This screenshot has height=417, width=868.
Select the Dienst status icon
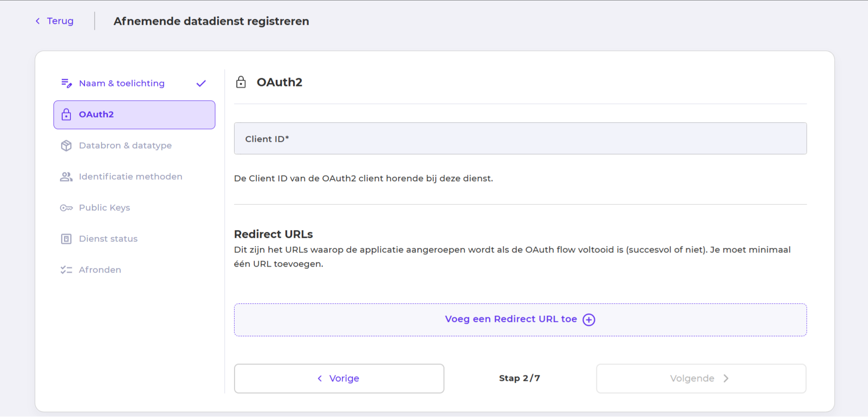pyautogui.click(x=66, y=238)
